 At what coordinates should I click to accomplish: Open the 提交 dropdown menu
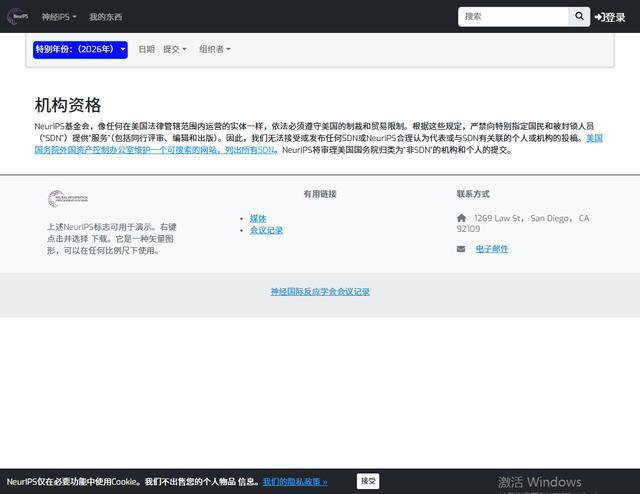(175, 49)
